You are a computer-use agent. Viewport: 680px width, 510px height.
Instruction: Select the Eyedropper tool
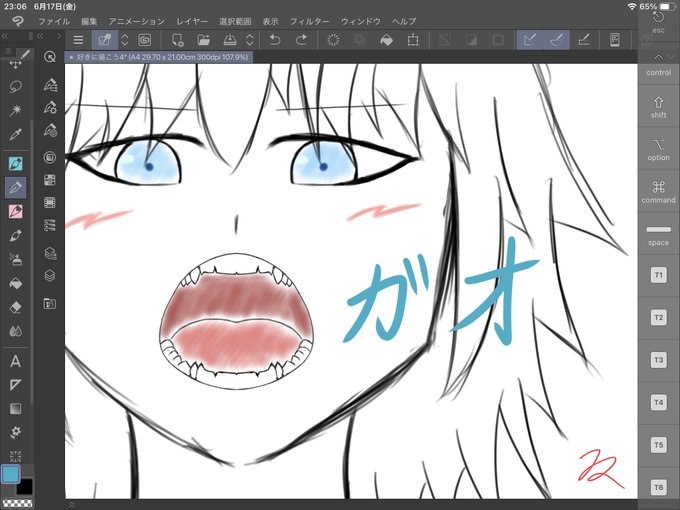click(16, 134)
